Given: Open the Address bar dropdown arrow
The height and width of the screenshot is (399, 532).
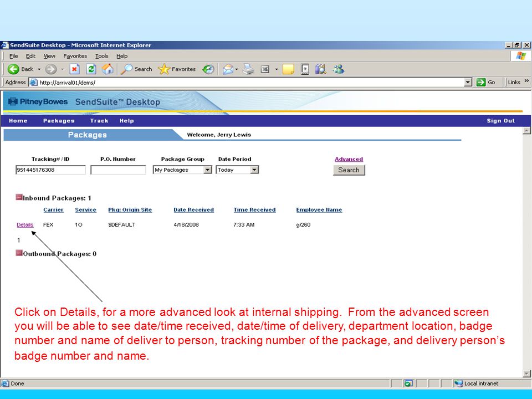Looking at the screenshot, I should click(x=468, y=82).
